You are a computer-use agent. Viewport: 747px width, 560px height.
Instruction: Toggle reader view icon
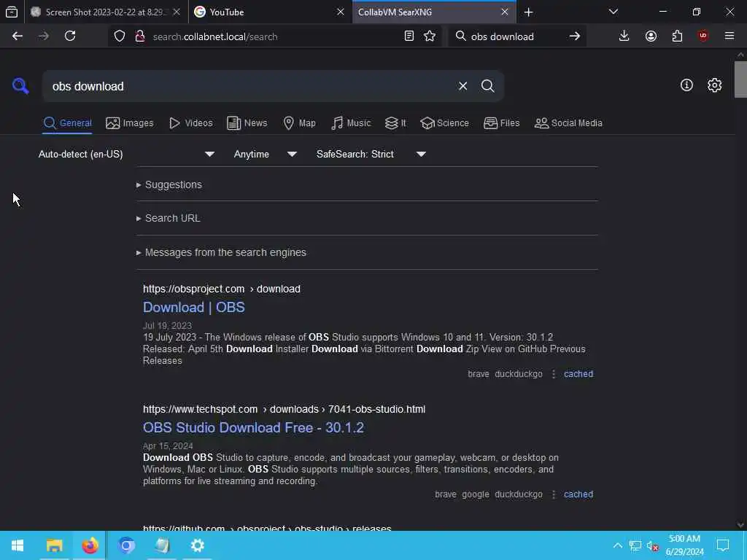coord(409,36)
